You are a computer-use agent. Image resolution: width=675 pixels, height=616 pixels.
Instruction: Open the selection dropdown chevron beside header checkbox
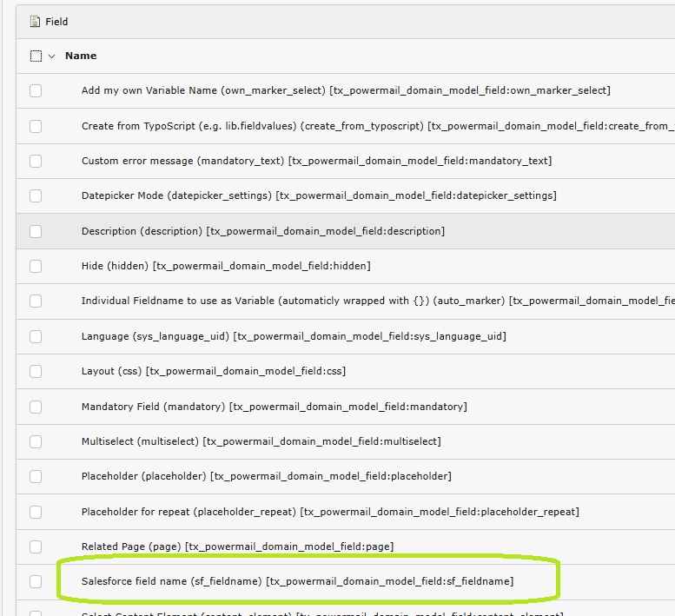tap(51, 56)
